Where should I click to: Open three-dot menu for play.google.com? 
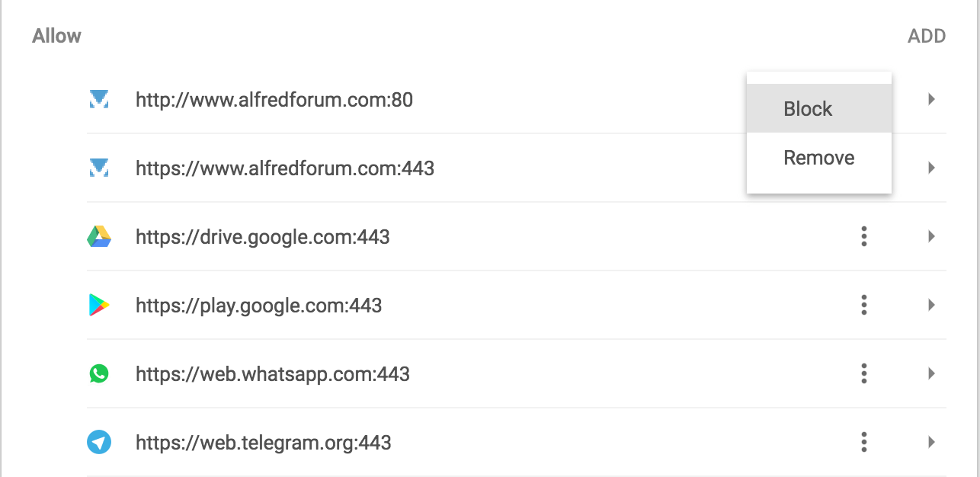(x=864, y=306)
